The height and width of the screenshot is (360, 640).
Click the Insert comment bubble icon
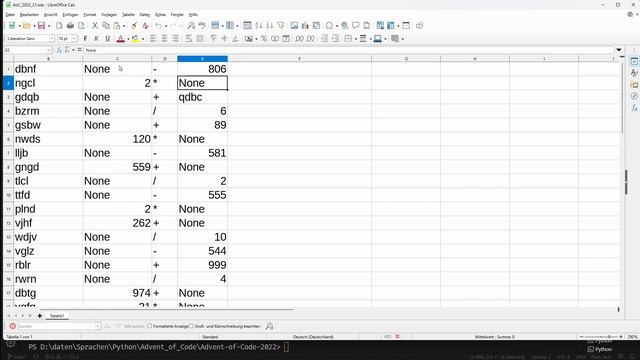pos(356,26)
